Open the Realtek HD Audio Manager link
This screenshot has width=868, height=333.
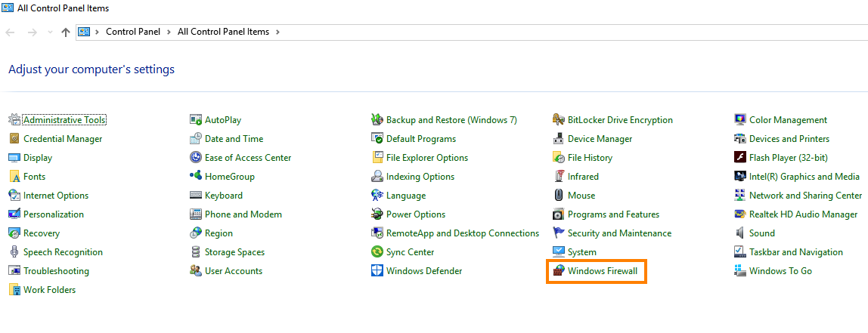click(x=804, y=214)
